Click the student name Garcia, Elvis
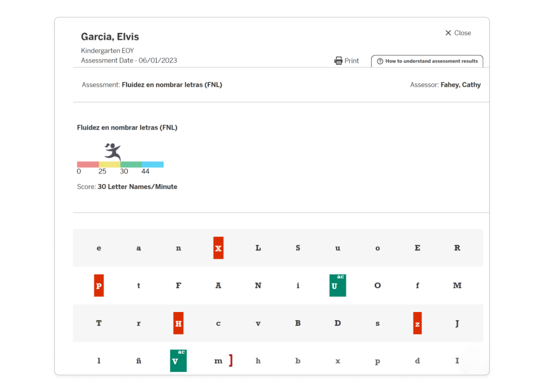This screenshot has height=392, width=544. [110, 37]
